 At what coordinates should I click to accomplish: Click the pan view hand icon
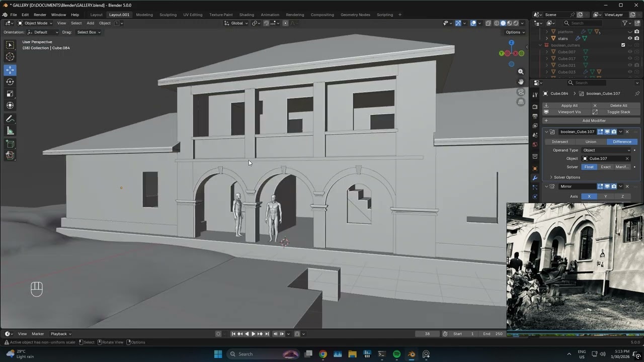click(521, 82)
